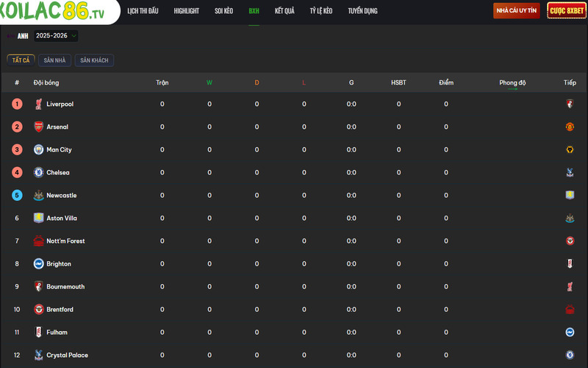Click the Phong độ column header
588x368 pixels.
[x=512, y=83]
